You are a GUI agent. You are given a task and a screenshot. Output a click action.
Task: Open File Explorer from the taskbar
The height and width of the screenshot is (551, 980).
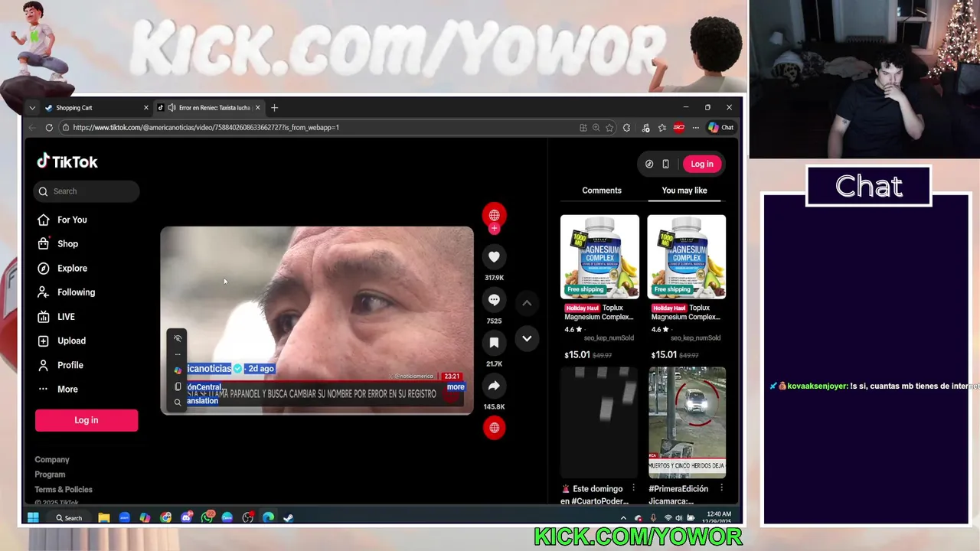104,518
